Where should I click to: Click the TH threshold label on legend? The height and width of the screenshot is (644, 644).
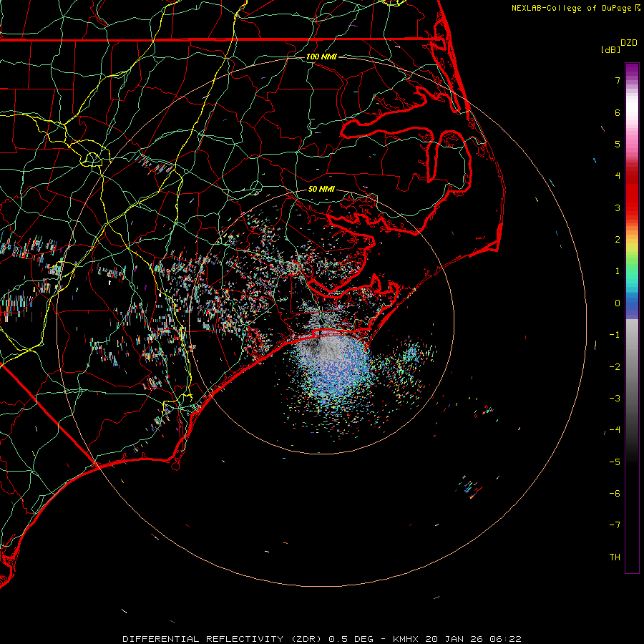click(615, 557)
